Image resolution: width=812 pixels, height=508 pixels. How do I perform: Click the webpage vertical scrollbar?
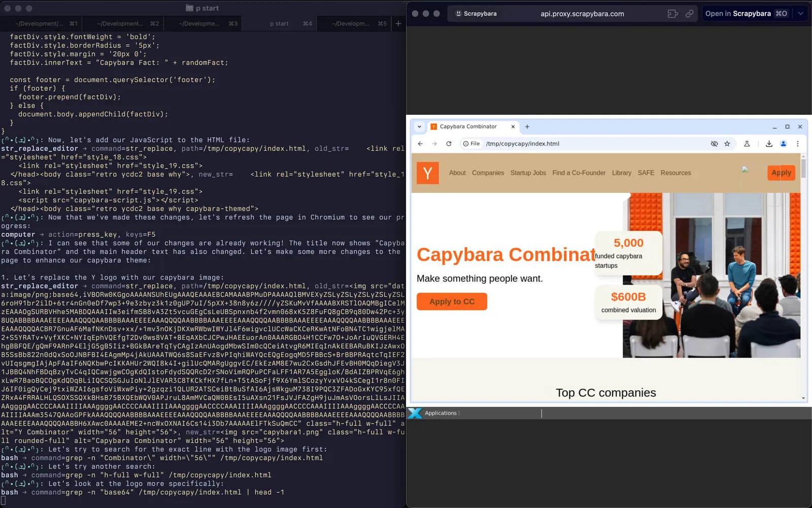pos(803,167)
